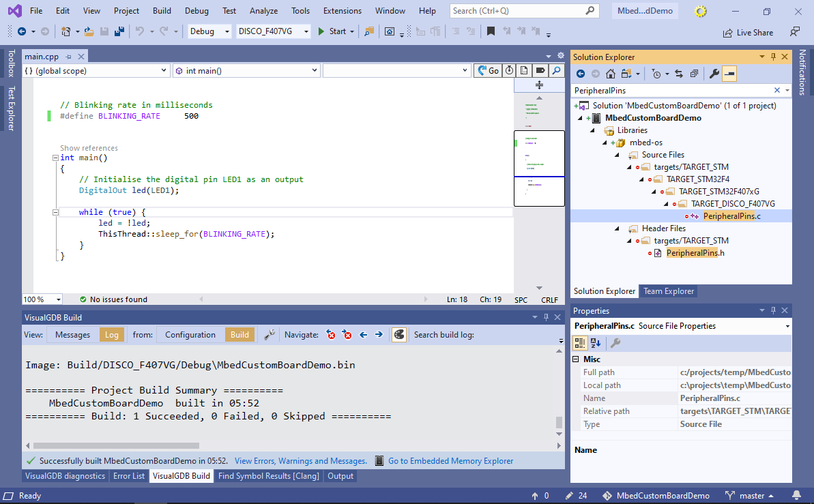This screenshot has height=504, width=814.
Task: Switch to the Error List tab
Action: (129, 476)
